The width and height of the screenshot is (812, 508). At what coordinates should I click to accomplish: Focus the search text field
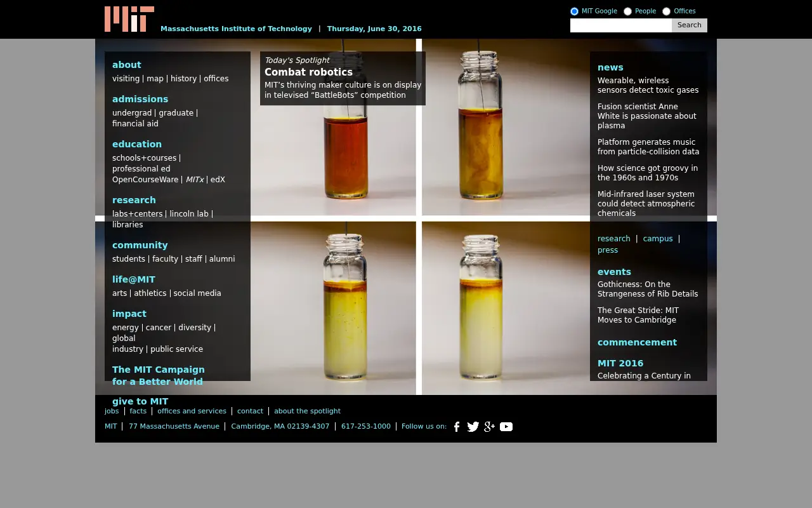pos(621,25)
